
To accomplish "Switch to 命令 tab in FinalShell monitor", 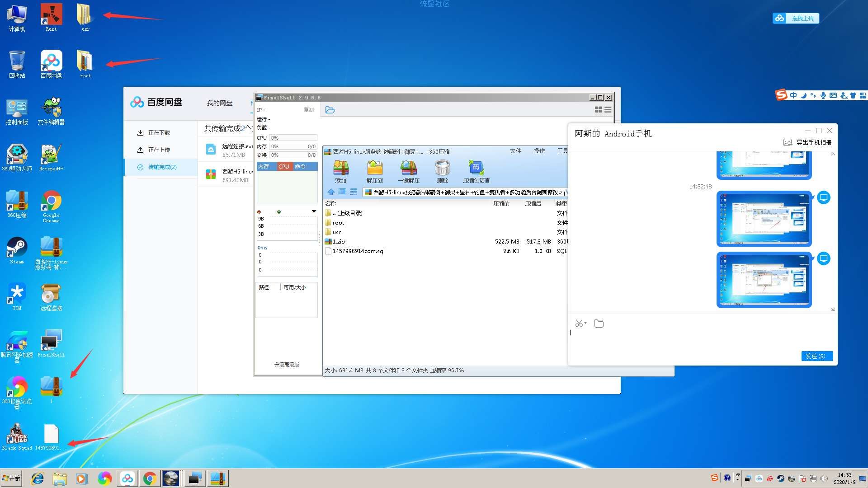I will [300, 167].
